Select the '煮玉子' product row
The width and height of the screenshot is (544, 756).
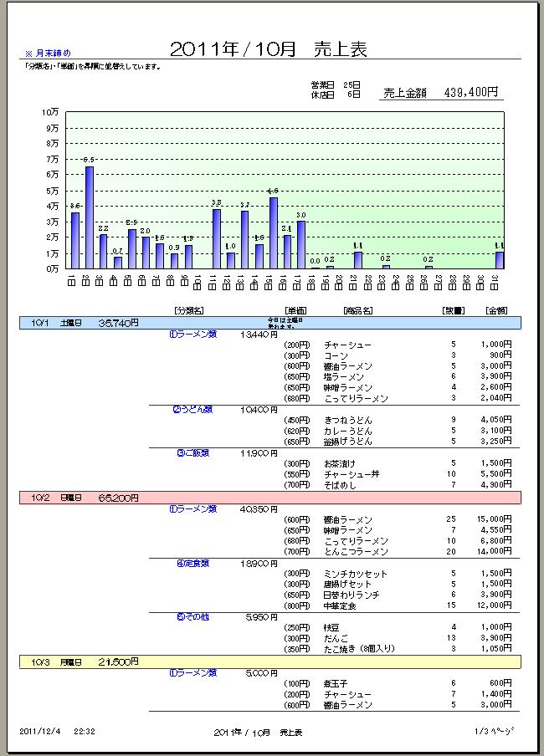pyautogui.click(x=398, y=684)
